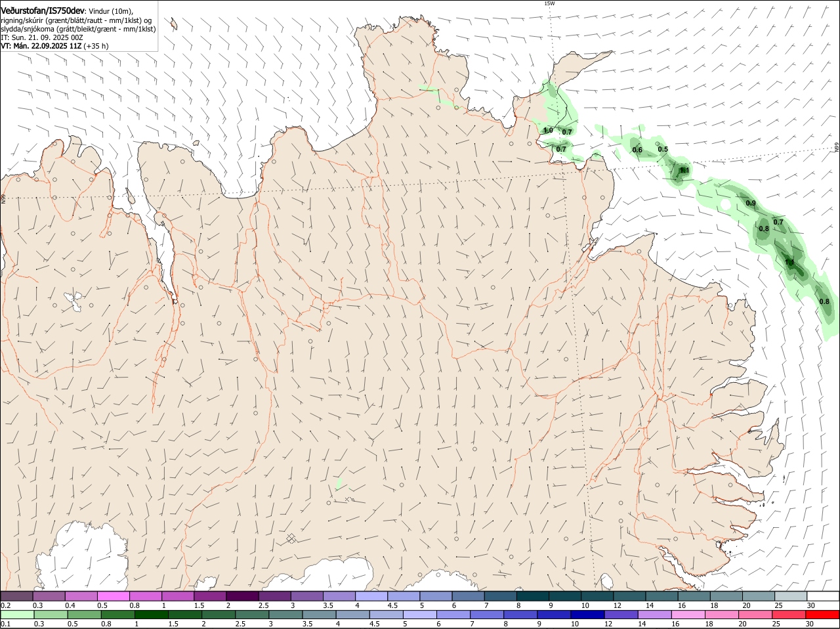The height and width of the screenshot is (629, 840).
Task: Click the precipitation value '0.5' offshore
Action: tap(663, 149)
